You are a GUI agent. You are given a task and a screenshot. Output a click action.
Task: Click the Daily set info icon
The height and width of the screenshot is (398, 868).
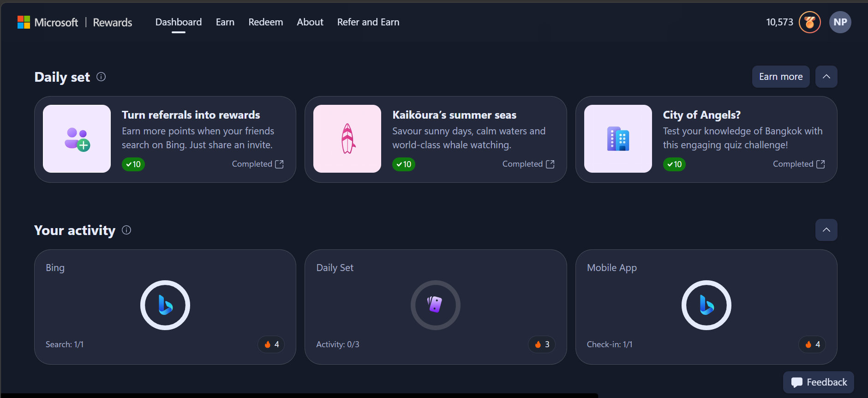101,77
